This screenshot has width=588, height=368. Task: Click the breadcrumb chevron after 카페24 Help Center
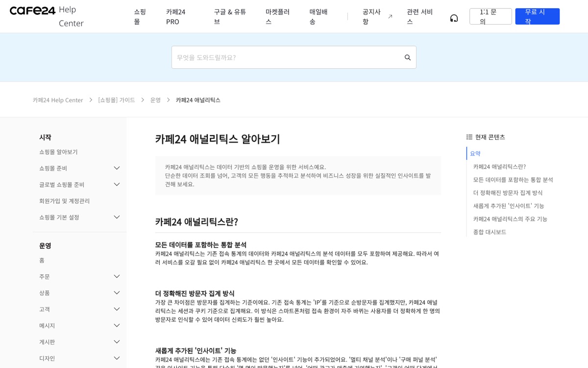click(x=91, y=100)
